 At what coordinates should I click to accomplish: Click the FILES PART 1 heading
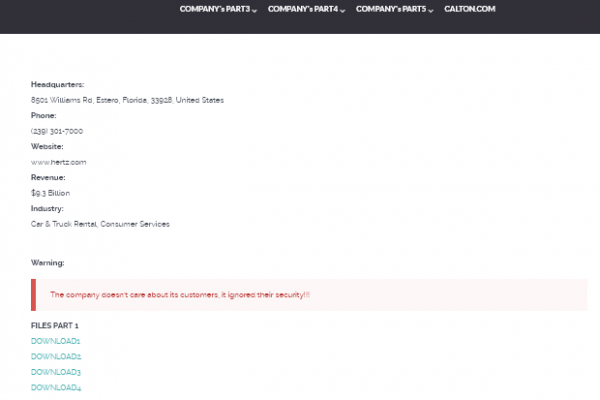(x=54, y=326)
